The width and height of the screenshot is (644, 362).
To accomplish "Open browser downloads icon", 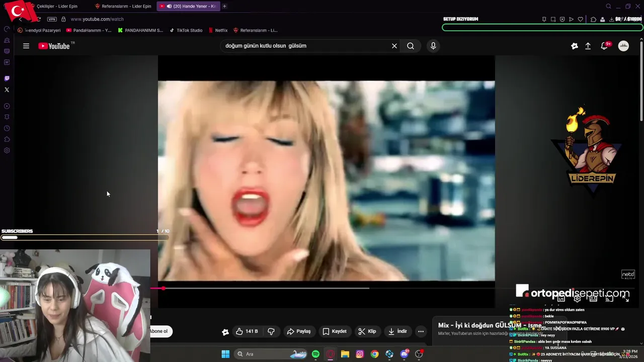I will pos(611,19).
